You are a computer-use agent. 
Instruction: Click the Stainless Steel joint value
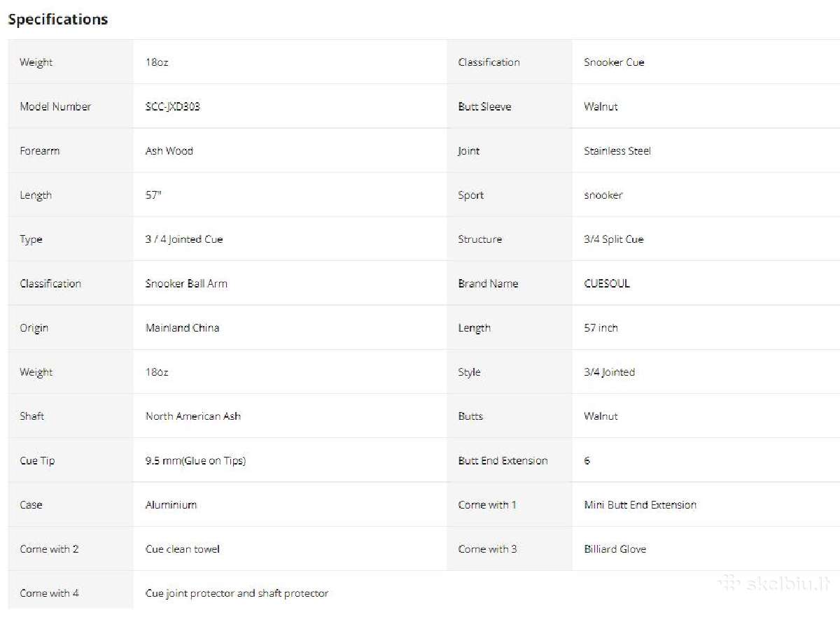[617, 150]
